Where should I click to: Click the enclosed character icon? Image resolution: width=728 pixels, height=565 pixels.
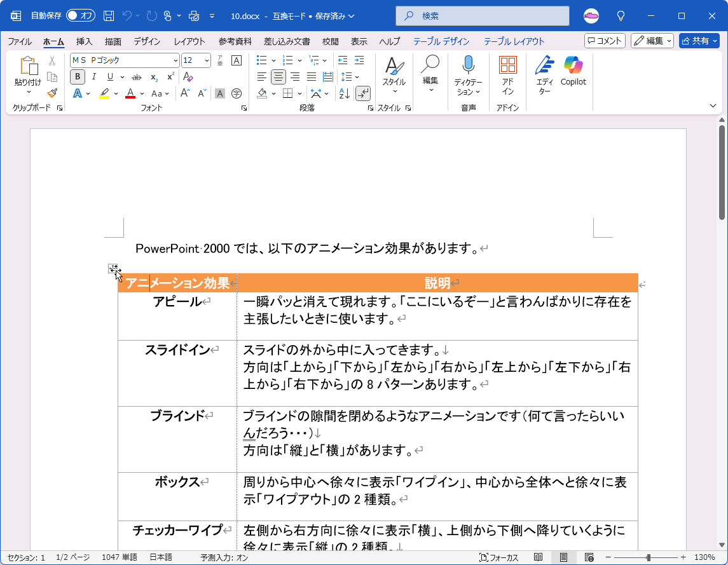point(237,93)
